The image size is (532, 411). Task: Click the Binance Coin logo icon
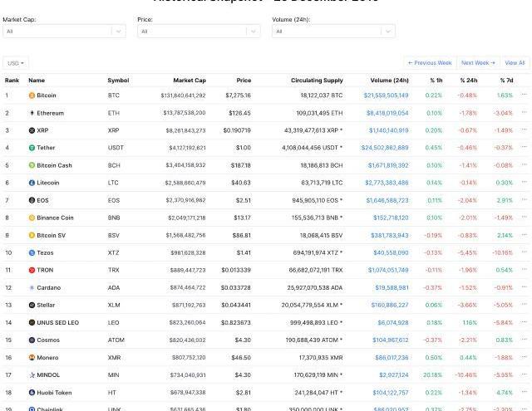(x=32, y=218)
